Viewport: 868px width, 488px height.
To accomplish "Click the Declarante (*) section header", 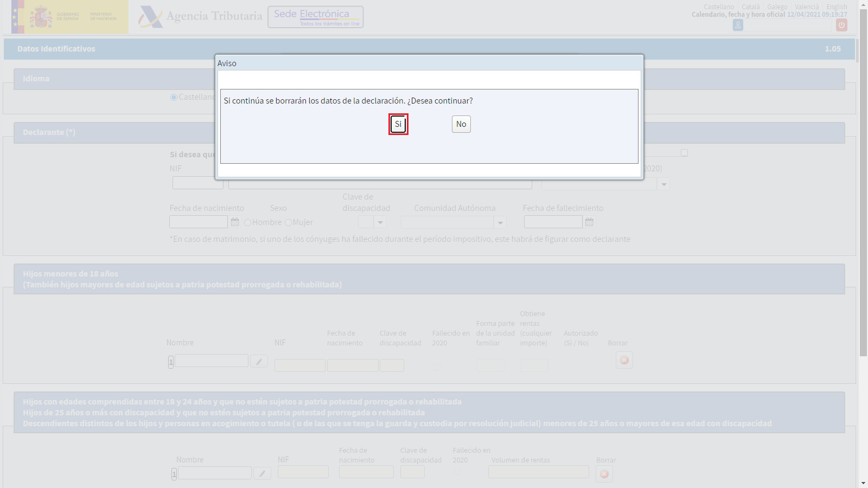I will point(429,133).
